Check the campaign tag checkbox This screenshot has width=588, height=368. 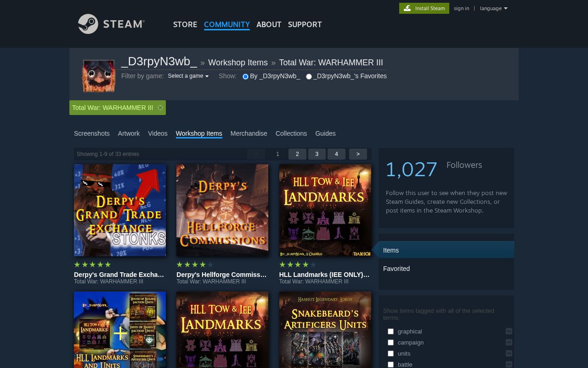coord(390,342)
